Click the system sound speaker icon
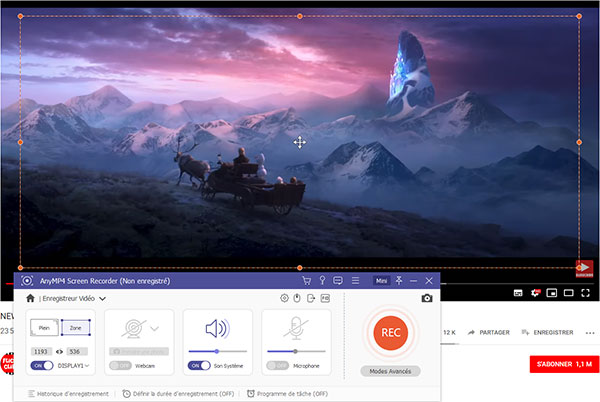Image resolution: width=600 pixels, height=402 pixels. point(217,329)
